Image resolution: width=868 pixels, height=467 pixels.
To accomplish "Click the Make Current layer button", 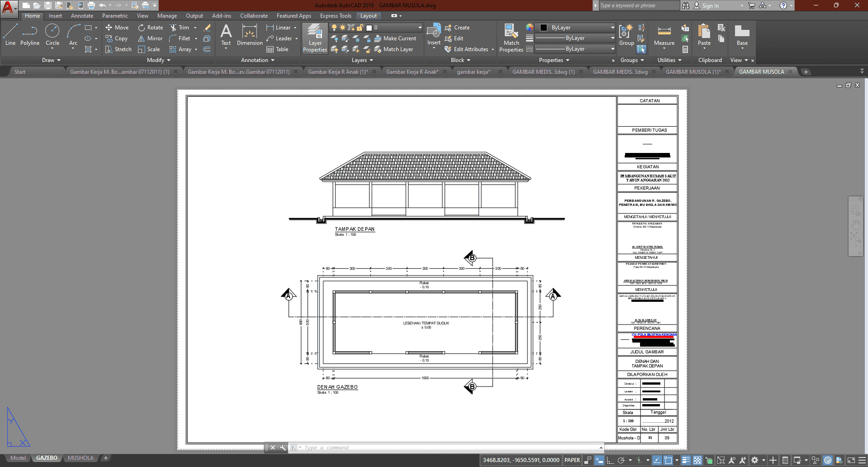I will click(x=395, y=38).
